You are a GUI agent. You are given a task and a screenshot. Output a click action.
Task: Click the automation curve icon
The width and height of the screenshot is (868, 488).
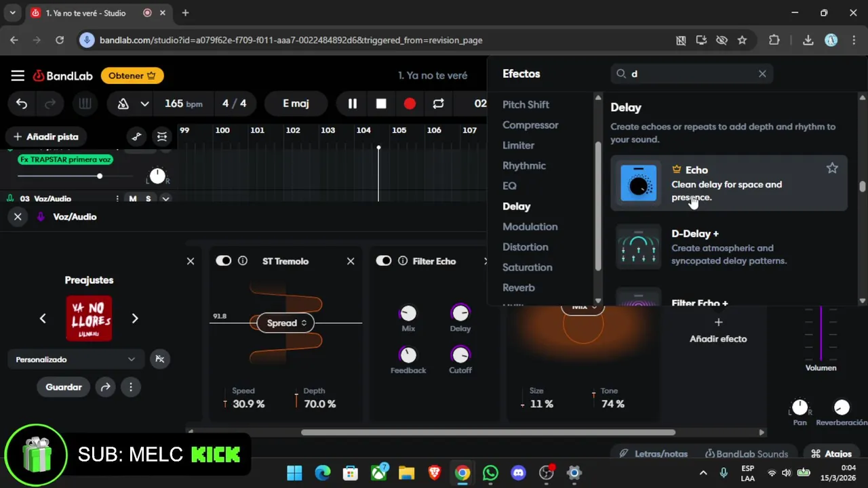click(137, 137)
